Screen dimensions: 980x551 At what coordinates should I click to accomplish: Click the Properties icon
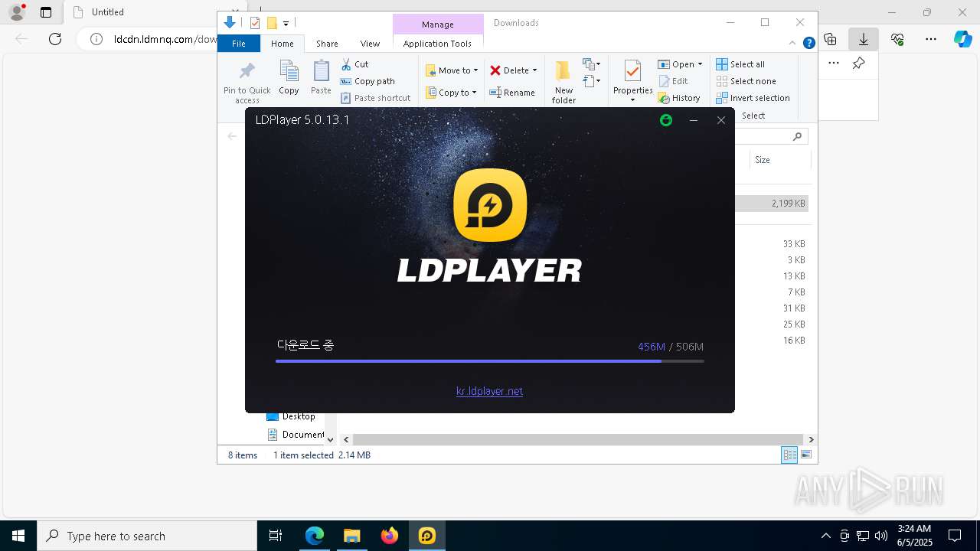pos(632,72)
